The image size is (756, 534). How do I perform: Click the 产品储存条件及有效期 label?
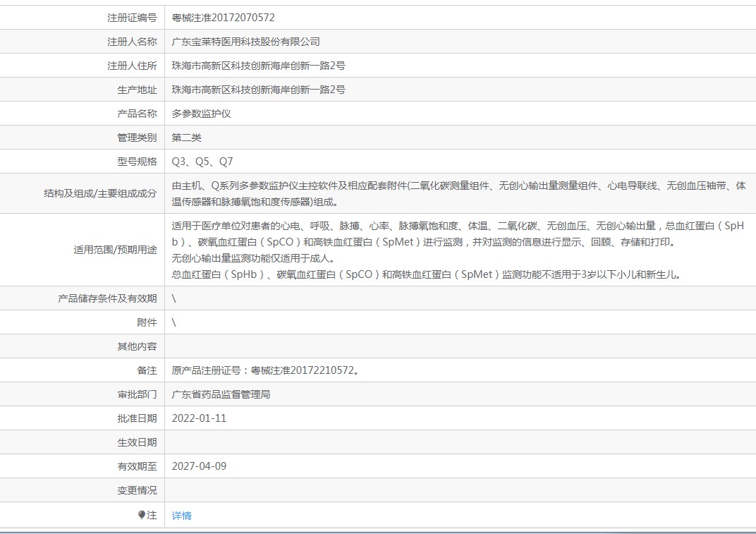pos(107,298)
